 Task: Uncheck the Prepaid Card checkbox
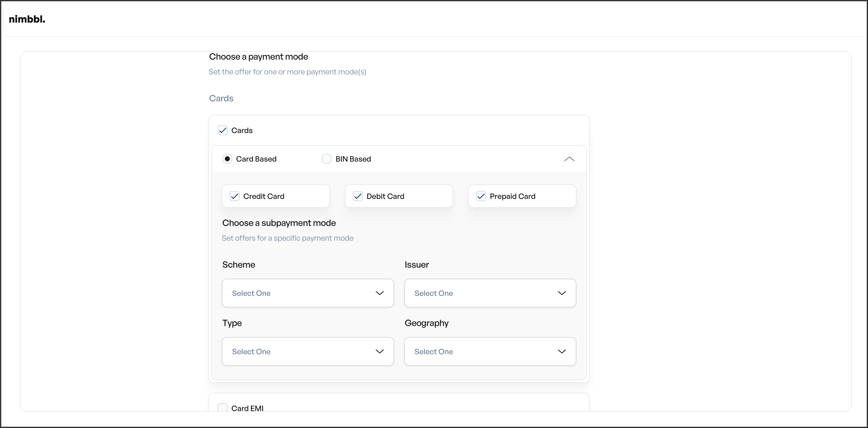pos(481,196)
